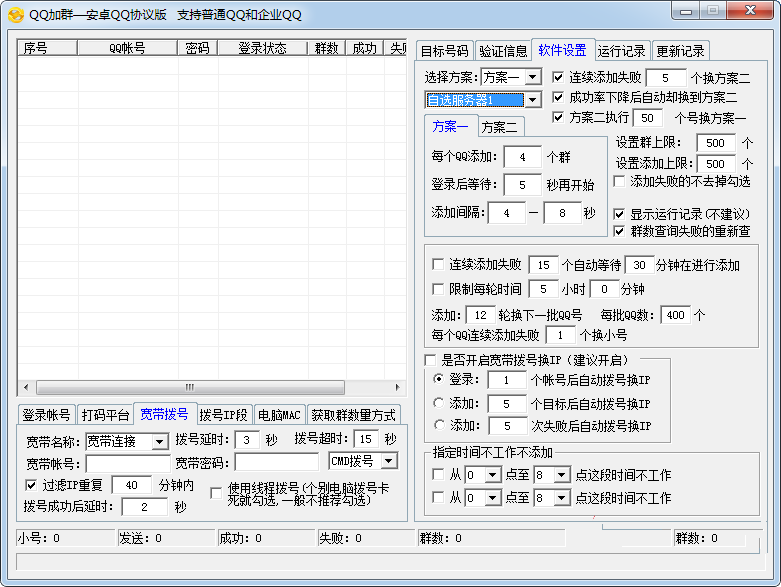Open first row 从 hour dropdown

[493, 475]
